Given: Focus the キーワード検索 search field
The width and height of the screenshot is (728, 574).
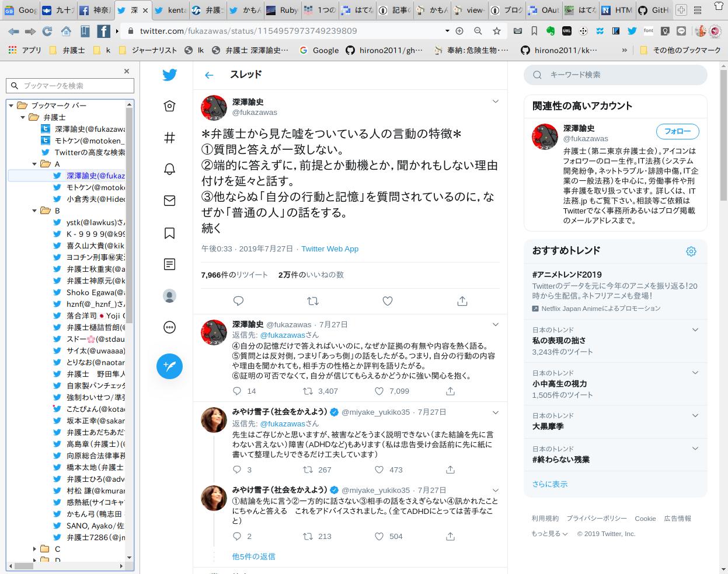Looking at the screenshot, I should 615,75.
